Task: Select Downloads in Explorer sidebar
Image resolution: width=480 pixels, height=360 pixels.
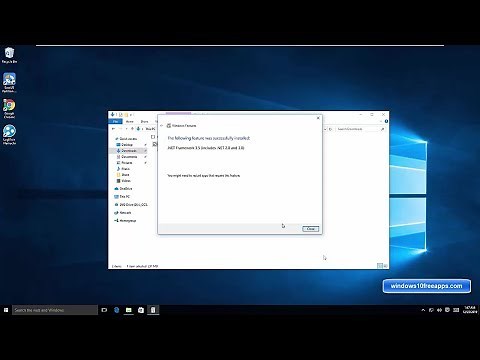Action: click(127, 151)
